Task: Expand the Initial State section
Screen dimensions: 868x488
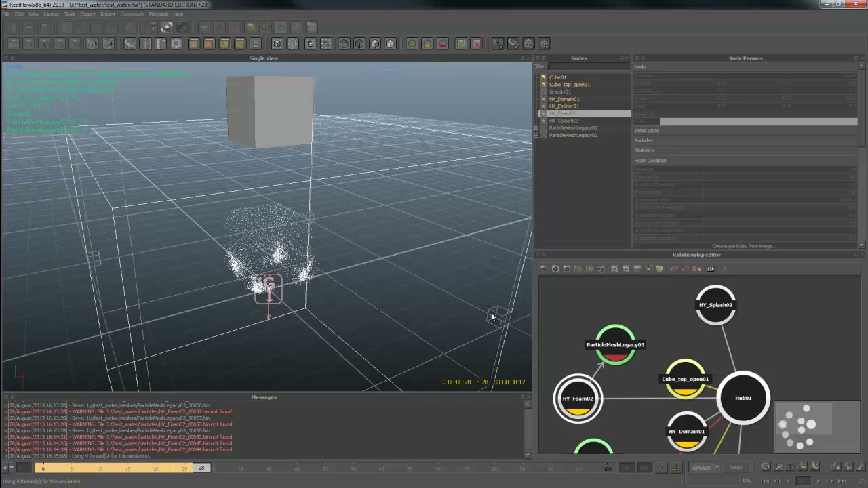Action: (744, 131)
